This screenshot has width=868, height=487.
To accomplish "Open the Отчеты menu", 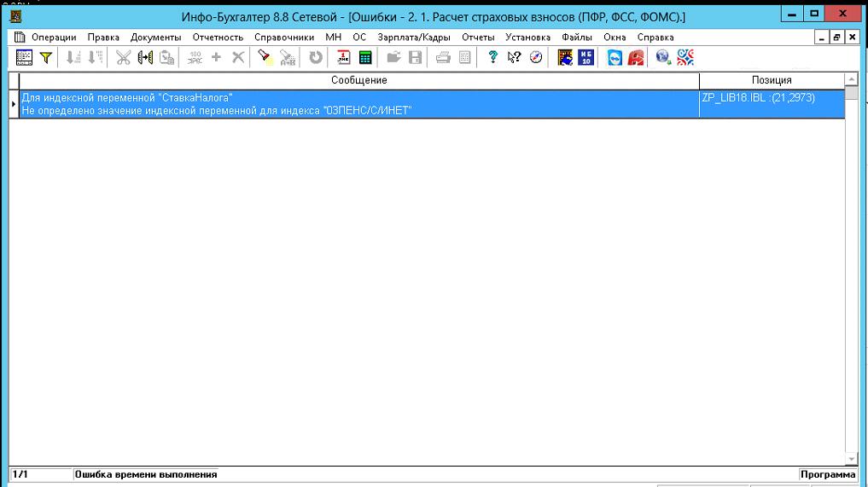I will (478, 37).
